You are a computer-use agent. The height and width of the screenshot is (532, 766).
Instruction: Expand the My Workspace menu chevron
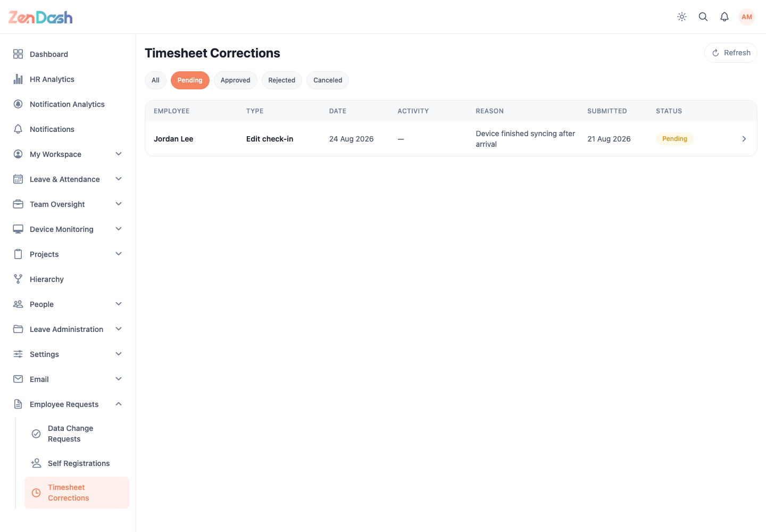119,154
